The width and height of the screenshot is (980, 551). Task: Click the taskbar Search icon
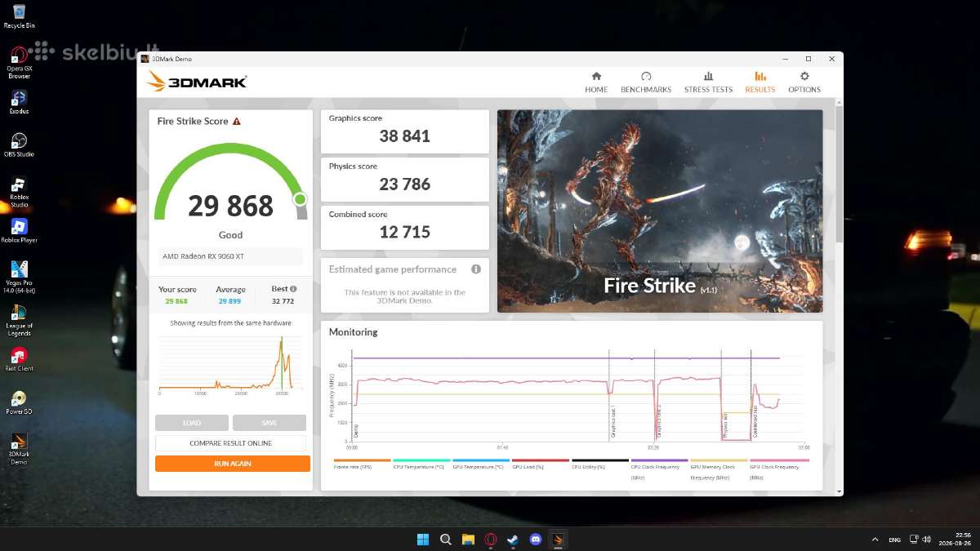point(446,540)
